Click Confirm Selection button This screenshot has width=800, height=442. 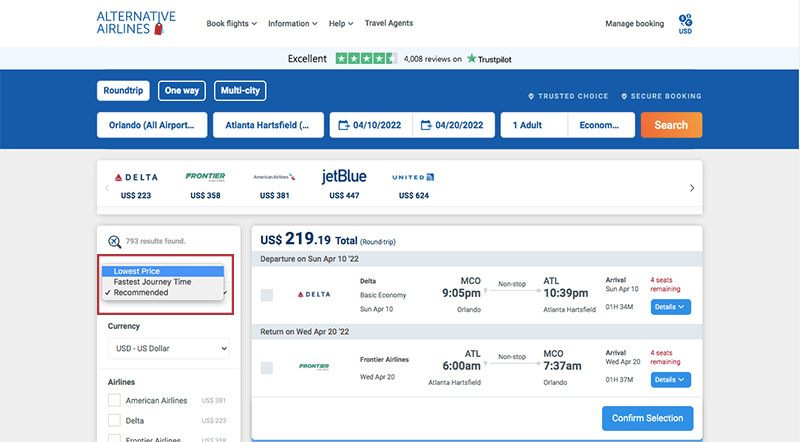click(647, 418)
